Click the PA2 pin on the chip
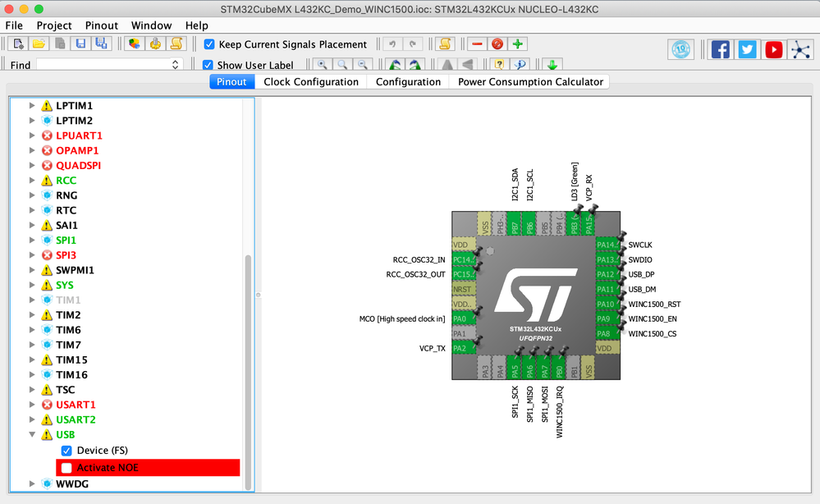820x504 pixels. (x=464, y=348)
